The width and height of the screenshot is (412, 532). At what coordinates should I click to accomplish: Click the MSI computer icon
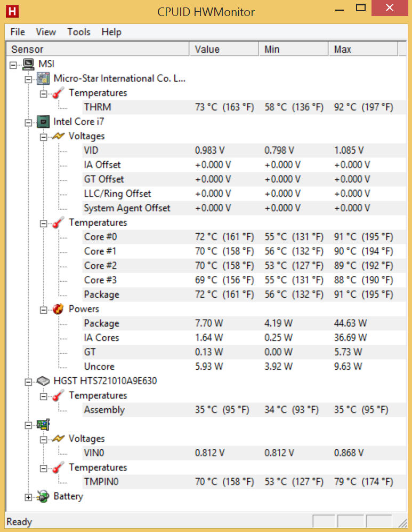(28, 64)
